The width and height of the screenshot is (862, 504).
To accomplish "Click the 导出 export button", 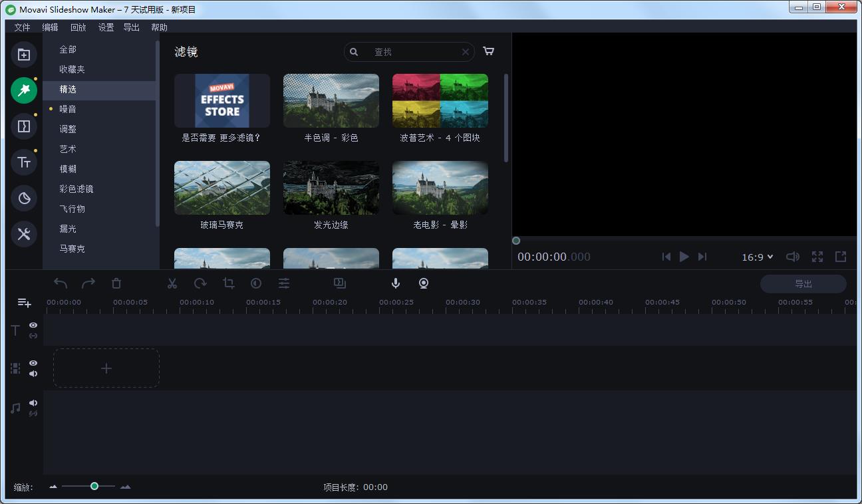I will click(803, 284).
